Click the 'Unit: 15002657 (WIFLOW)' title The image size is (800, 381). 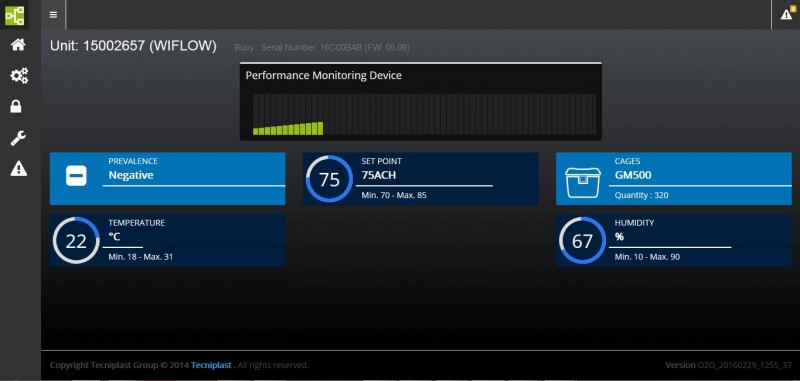click(x=133, y=46)
